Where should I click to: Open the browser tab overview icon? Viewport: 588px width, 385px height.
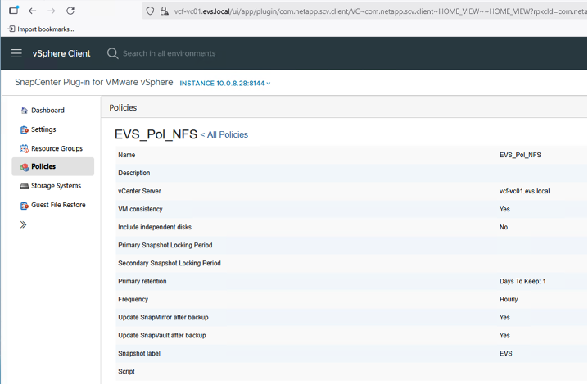pyautogui.click(x=14, y=10)
